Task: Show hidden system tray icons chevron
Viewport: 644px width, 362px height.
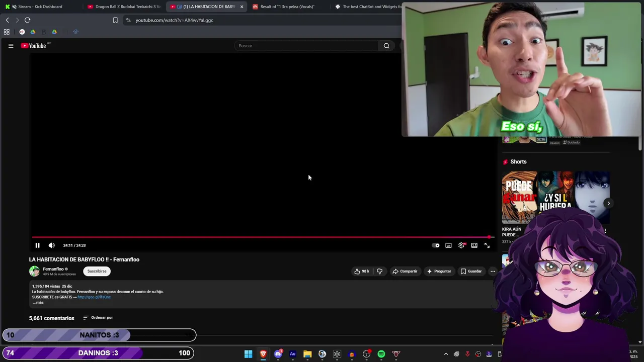Action: (x=446, y=354)
